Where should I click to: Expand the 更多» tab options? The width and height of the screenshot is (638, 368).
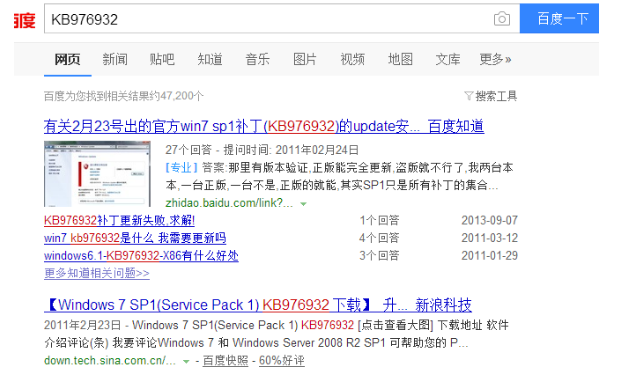pos(495,59)
